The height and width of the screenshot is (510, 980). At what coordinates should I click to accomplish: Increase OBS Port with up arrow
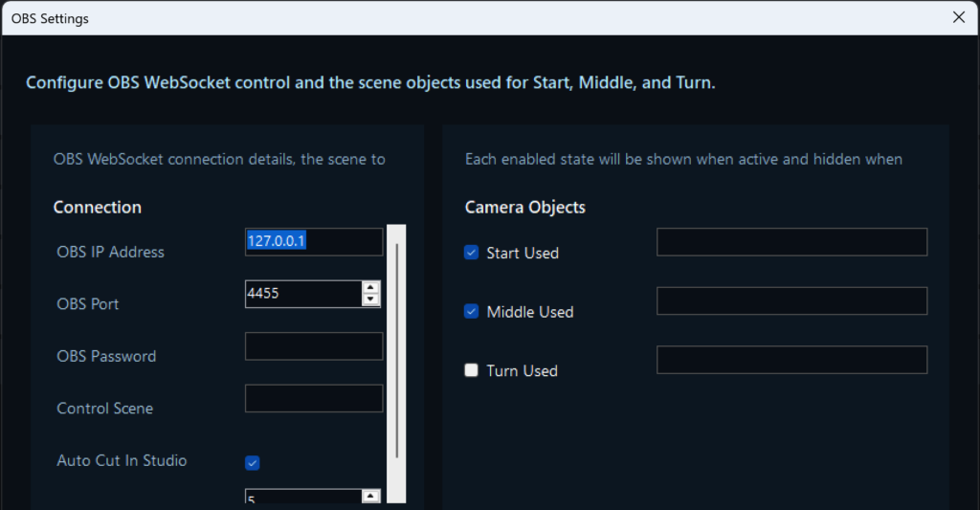coord(371,287)
